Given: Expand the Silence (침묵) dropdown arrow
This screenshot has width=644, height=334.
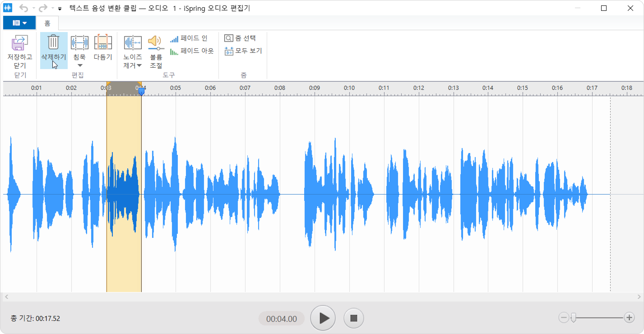Looking at the screenshot, I should click(80, 65).
